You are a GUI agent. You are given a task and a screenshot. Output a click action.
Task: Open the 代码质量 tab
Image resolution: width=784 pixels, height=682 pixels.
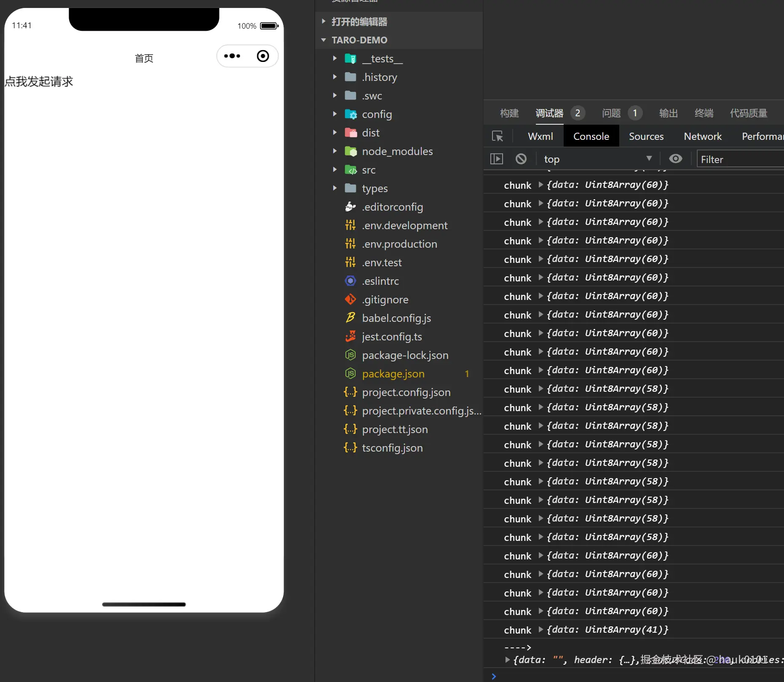pos(749,113)
